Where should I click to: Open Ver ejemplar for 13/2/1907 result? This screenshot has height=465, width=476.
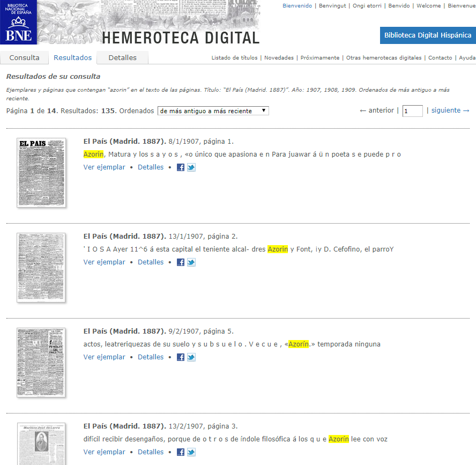[x=104, y=452]
